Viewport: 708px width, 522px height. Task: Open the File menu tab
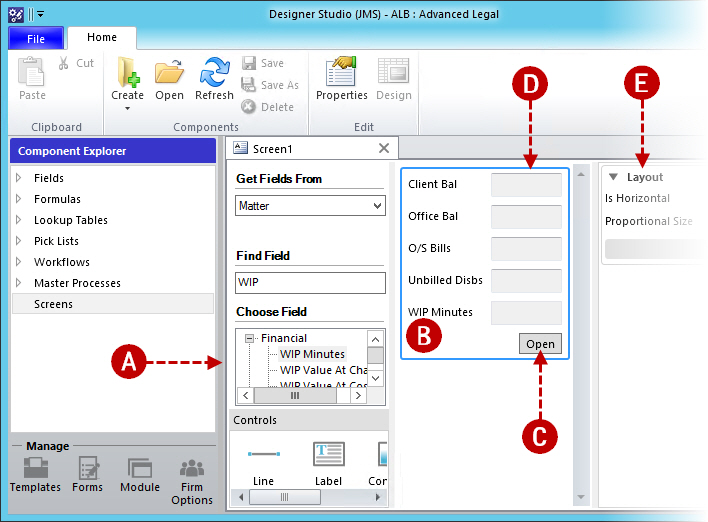coord(36,38)
